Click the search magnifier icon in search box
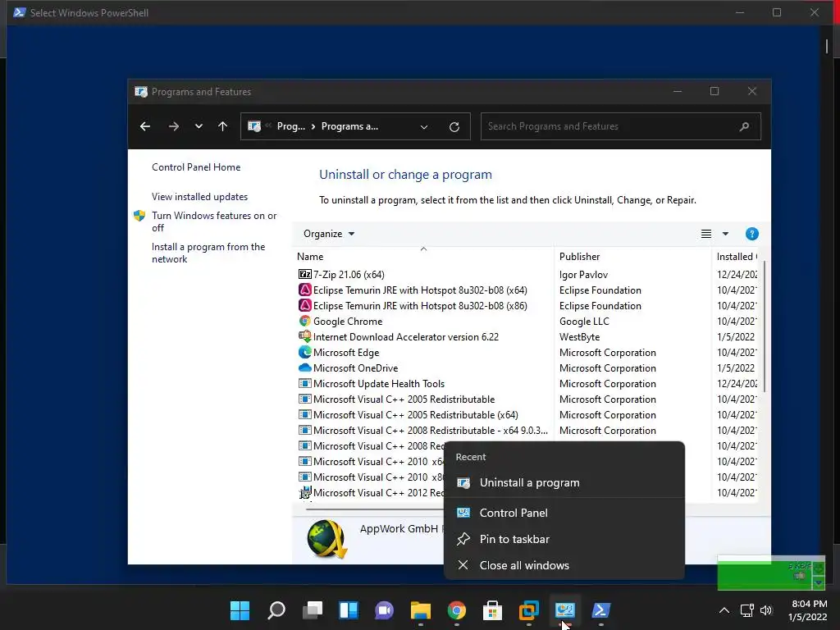 click(x=744, y=126)
